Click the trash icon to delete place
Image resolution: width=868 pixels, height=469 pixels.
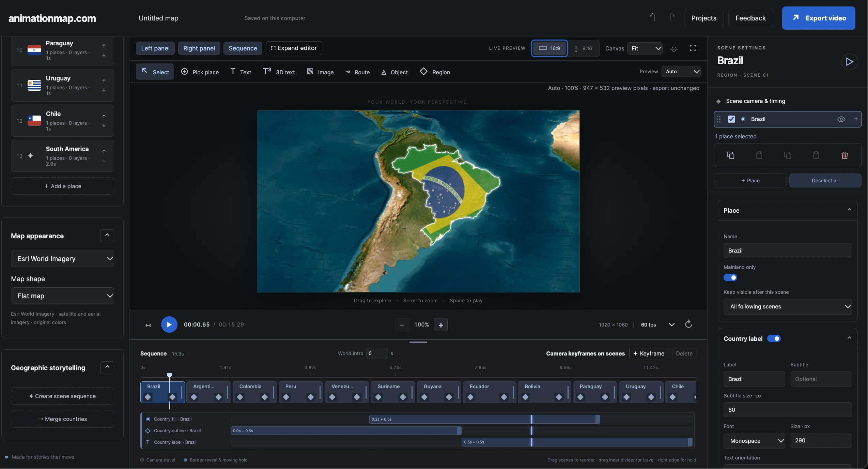[x=844, y=155]
